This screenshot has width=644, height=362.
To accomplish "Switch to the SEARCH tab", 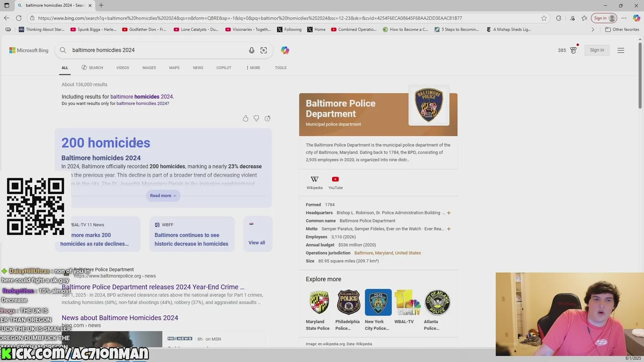I will 93,68.
